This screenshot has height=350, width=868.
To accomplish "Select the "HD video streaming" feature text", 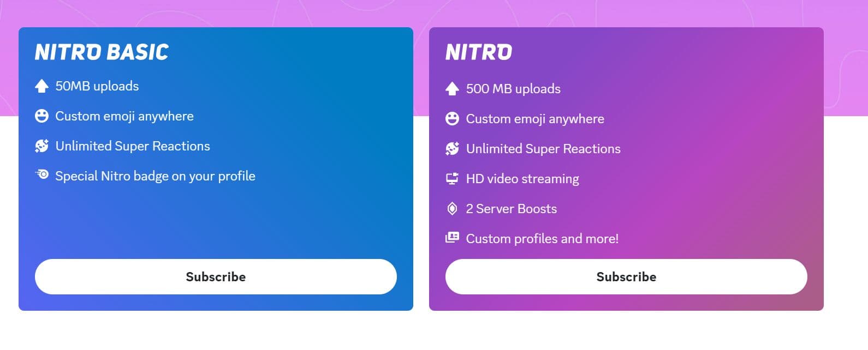I will [x=522, y=179].
